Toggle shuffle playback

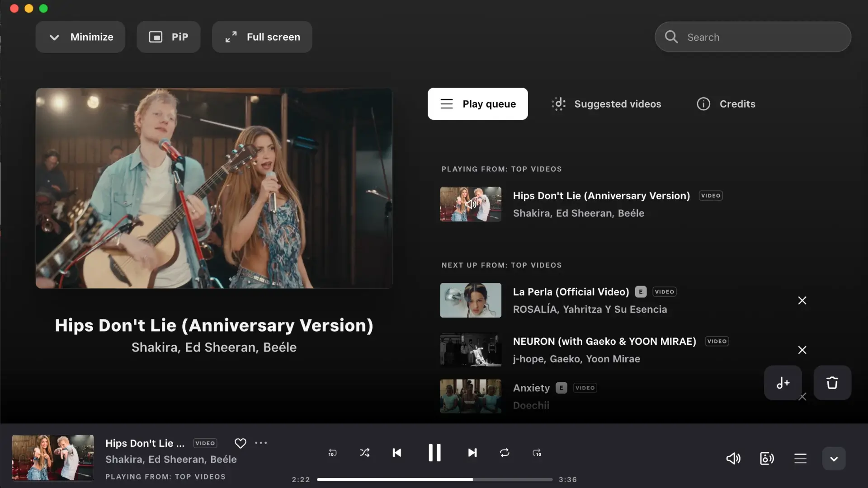tap(365, 453)
